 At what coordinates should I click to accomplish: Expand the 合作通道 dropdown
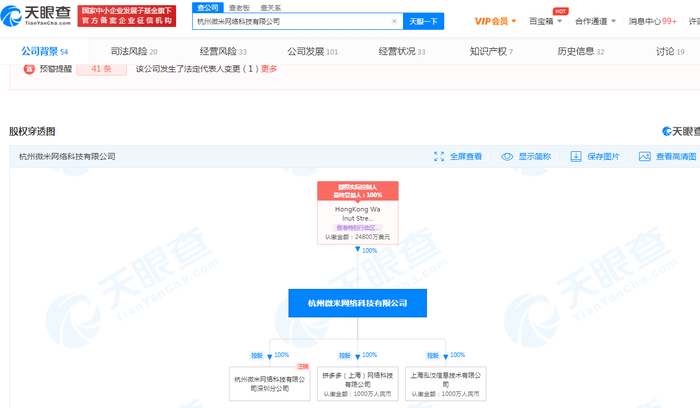click(x=595, y=21)
